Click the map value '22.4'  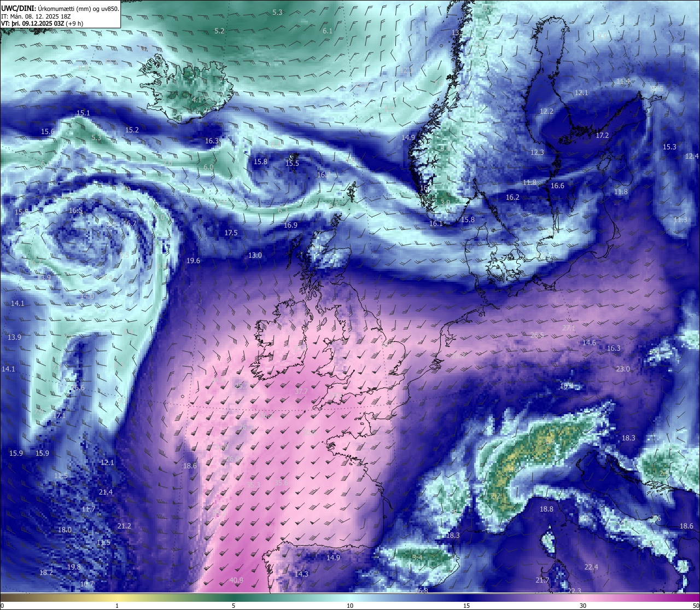[x=591, y=567]
